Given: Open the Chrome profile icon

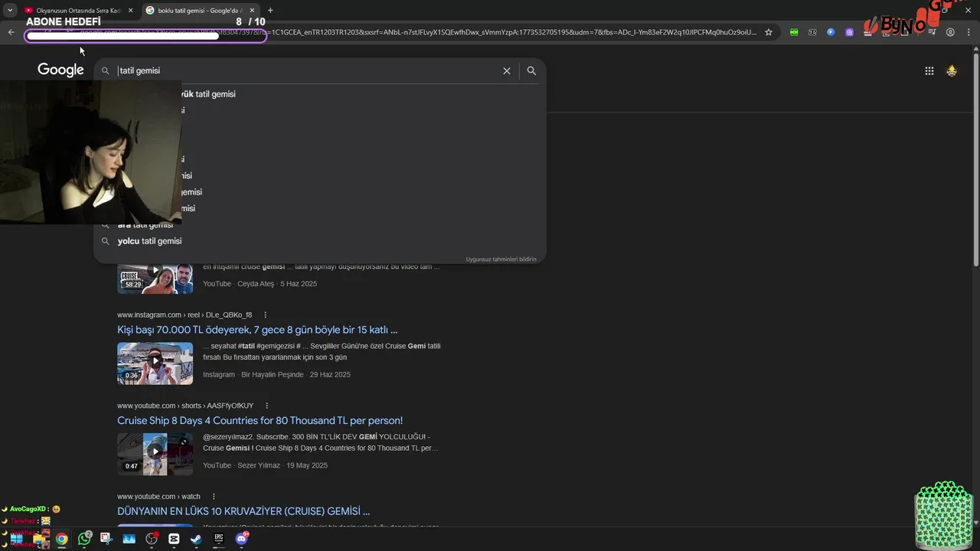Looking at the screenshot, I should [950, 32].
